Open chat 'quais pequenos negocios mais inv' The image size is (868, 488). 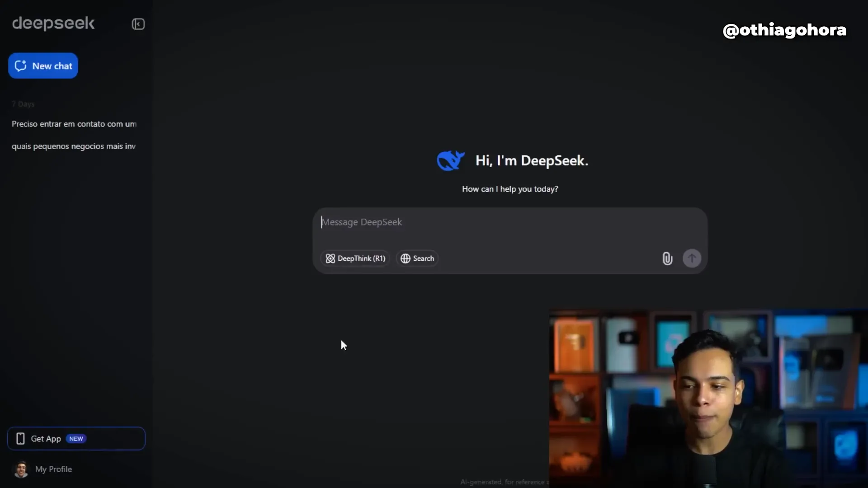pyautogui.click(x=74, y=146)
